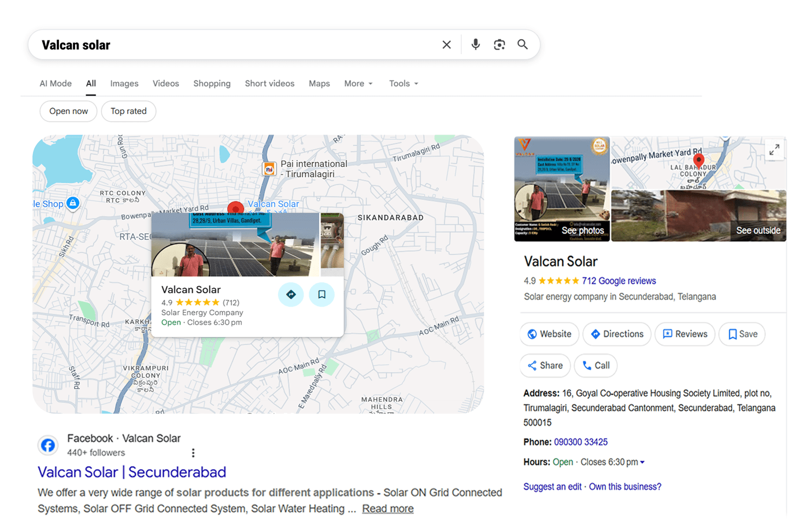Enable the Top rated filter
799x532 pixels.
tap(128, 111)
